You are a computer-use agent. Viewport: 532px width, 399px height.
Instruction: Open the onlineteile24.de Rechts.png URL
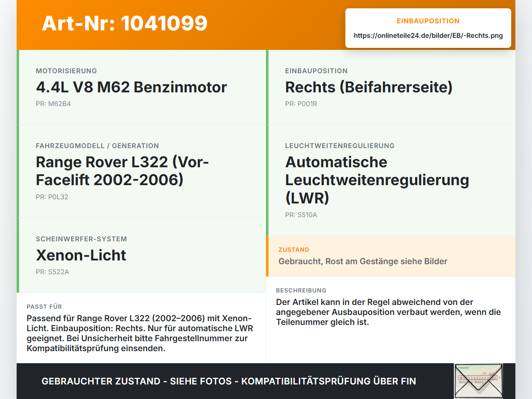point(428,35)
